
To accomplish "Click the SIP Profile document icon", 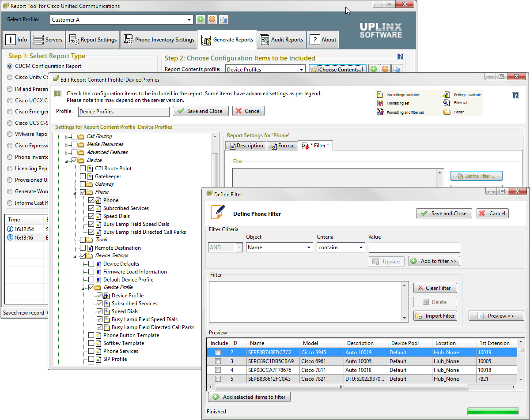I will point(99,359).
